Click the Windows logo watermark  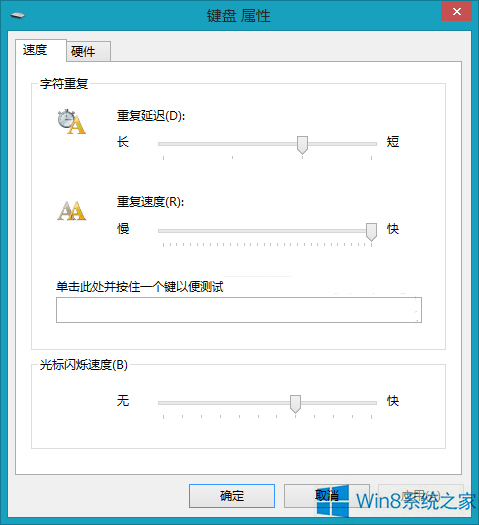click(333, 501)
